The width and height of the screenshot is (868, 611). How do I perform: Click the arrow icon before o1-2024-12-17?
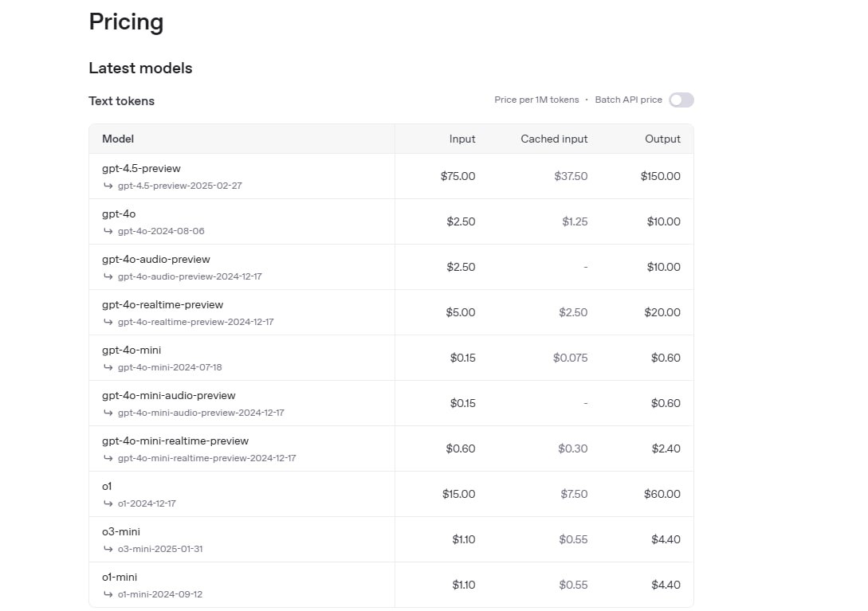pyautogui.click(x=108, y=503)
